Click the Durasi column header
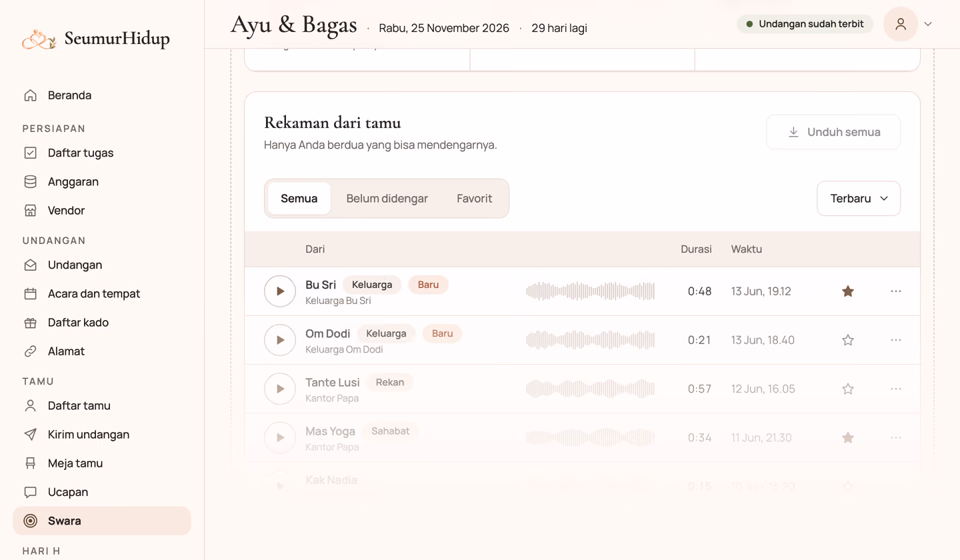Screen dimensions: 960x560 (x=696, y=249)
